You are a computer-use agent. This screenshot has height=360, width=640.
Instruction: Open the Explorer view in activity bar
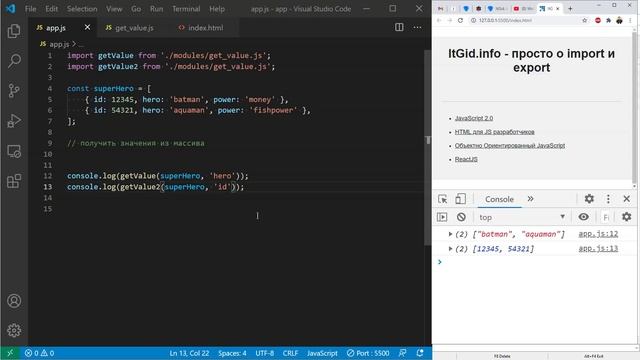point(14,31)
